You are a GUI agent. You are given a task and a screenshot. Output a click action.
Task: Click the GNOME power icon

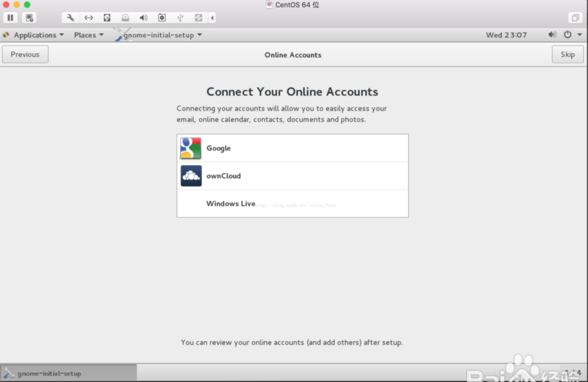pyautogui.click(x=568, y=35)
